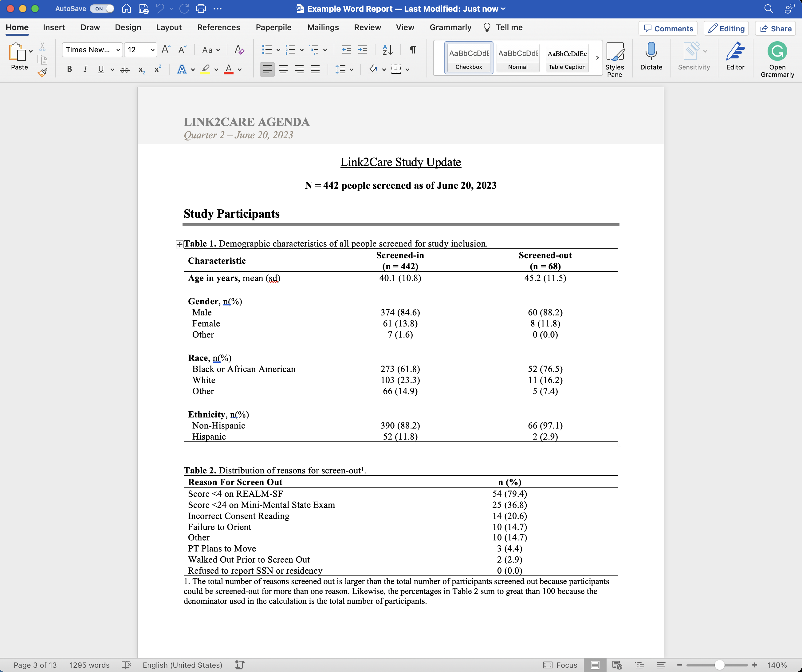Click the Sort A-Z icon

pyautogui.click(x=387, y=50)
